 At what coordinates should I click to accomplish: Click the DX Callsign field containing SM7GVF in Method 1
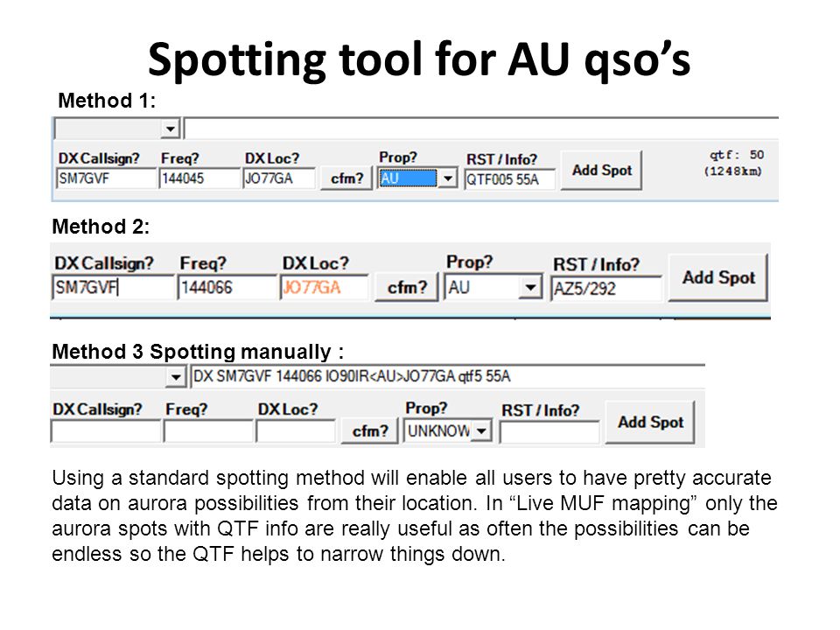pos(106,178)
